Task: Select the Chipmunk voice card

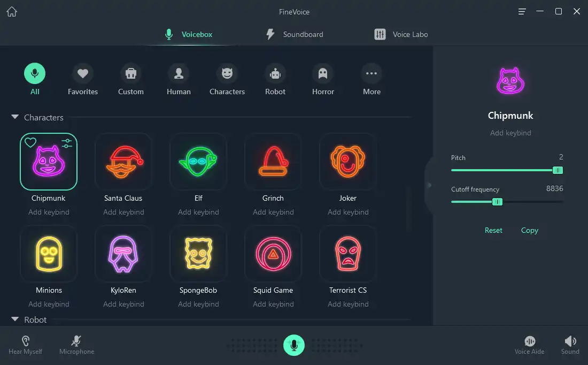Action: [49, 162]
